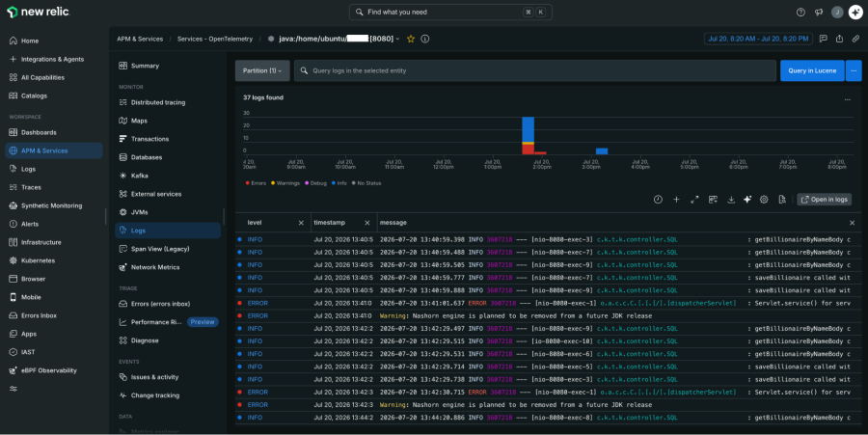Expand the entity name dropdown chevron
The height and width of the screenshot is (435, 868).
(x=397, y=40)
